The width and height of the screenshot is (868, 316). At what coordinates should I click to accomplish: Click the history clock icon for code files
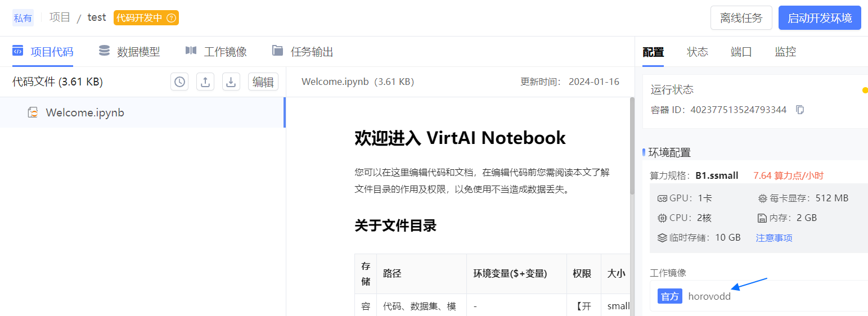coord(179,82)
